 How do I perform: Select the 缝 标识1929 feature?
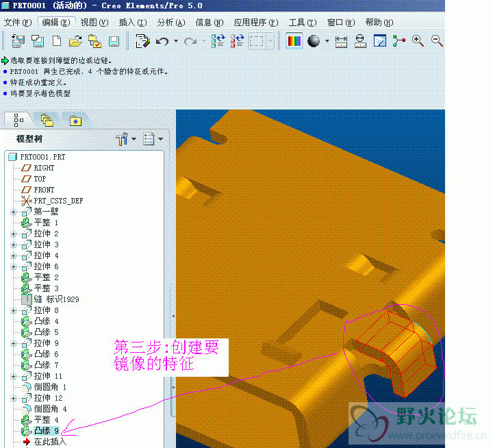click(x=56, y=299)
